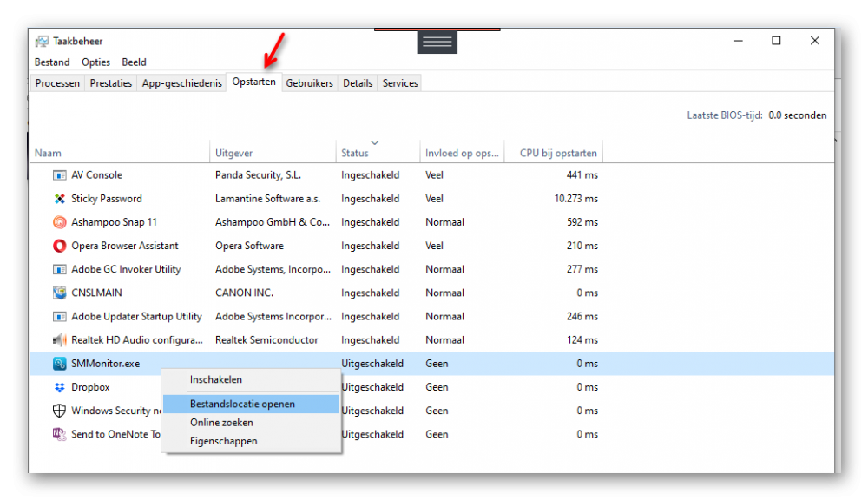Select the Dropbox startup icon

click(x=59, y=387)
